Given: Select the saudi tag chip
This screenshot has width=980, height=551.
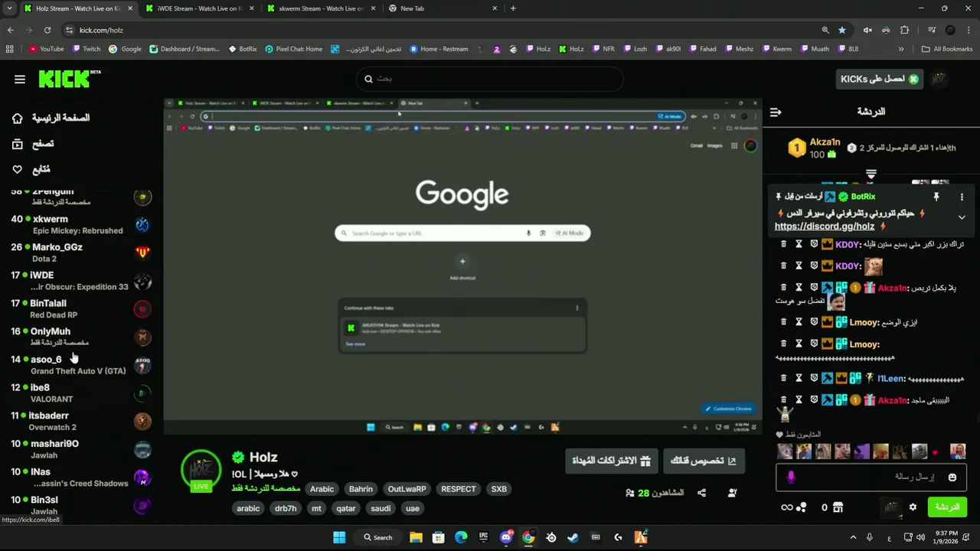Looking at the screenshot, I should [x=381, y=508].
